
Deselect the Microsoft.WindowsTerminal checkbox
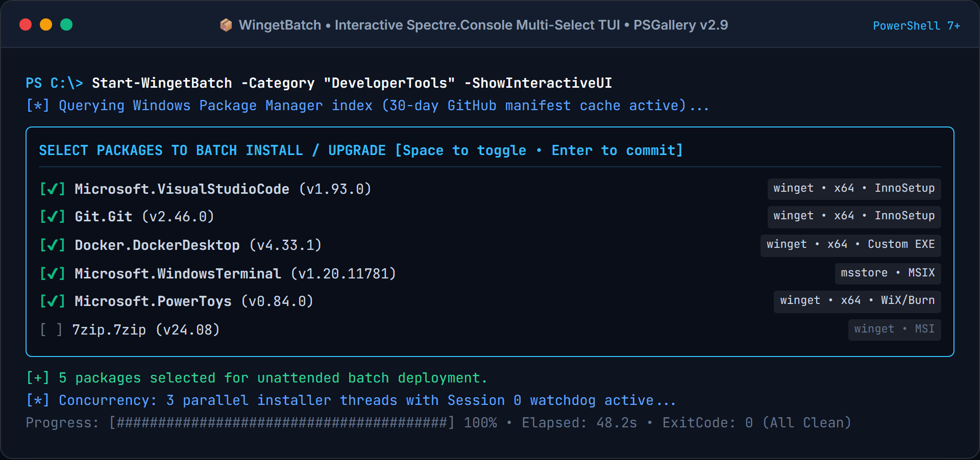tap(53, 274)
